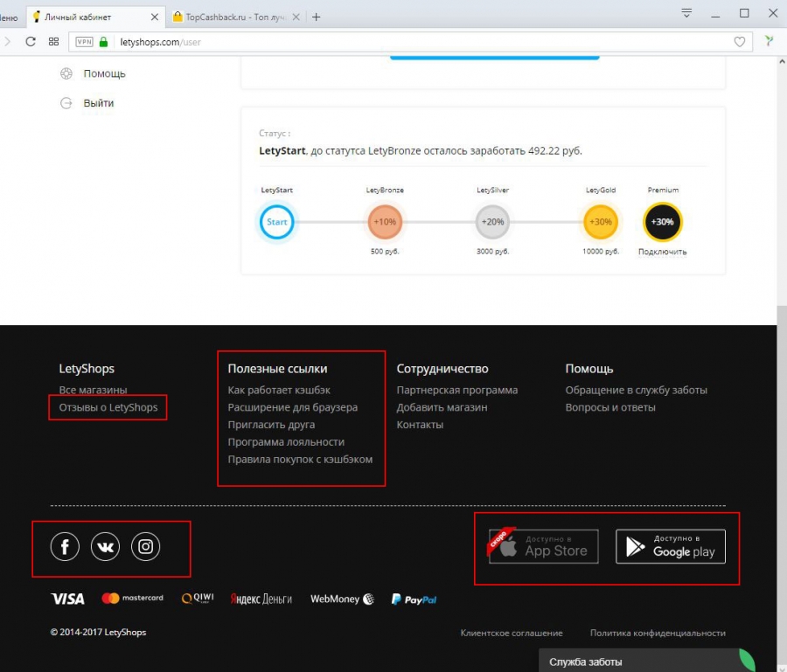Click the green sprout extension icon
This screenshot has width=787, height=672.
coord(769,41)
